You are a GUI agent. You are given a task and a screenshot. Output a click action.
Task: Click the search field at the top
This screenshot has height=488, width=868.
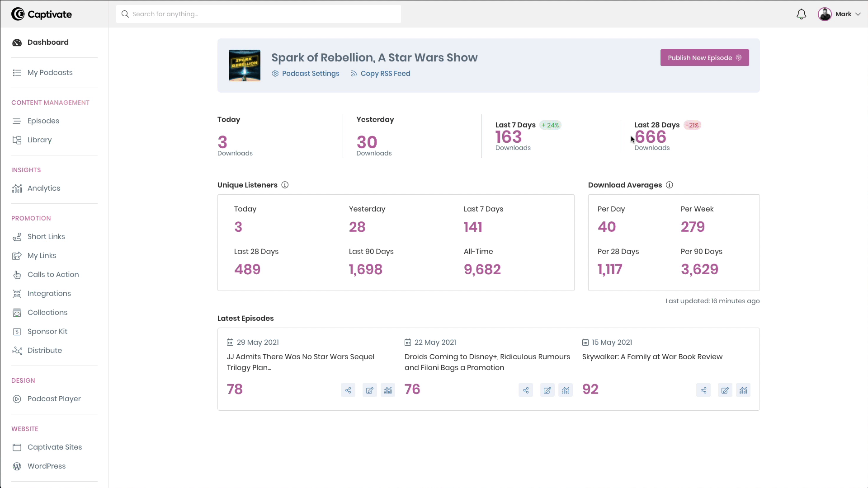click(258, 14)
